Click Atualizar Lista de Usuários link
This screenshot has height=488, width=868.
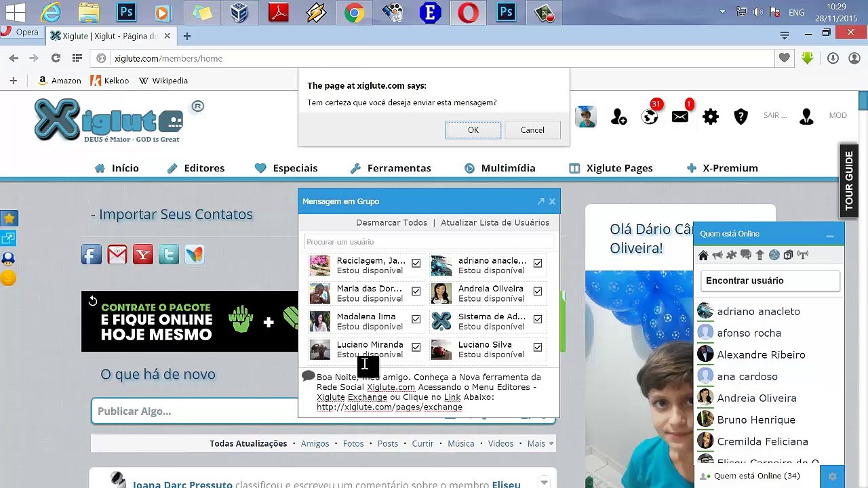pyautogui.click(x=495, y=222)
